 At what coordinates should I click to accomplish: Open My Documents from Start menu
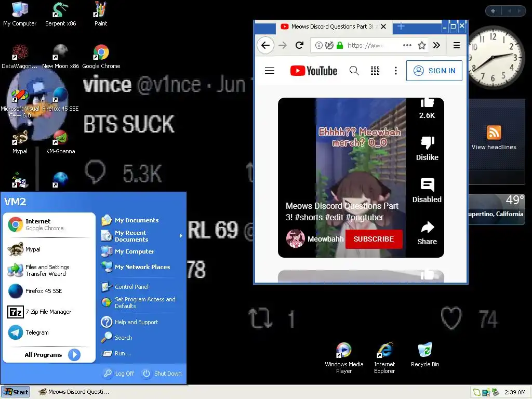[x=142, y=220]
